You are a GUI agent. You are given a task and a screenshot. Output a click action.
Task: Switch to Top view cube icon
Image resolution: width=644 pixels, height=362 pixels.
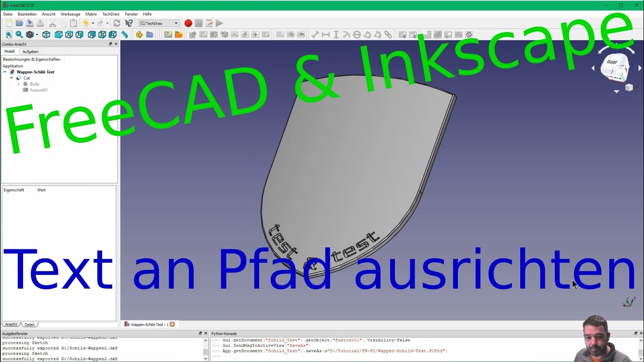coord(69,35)
